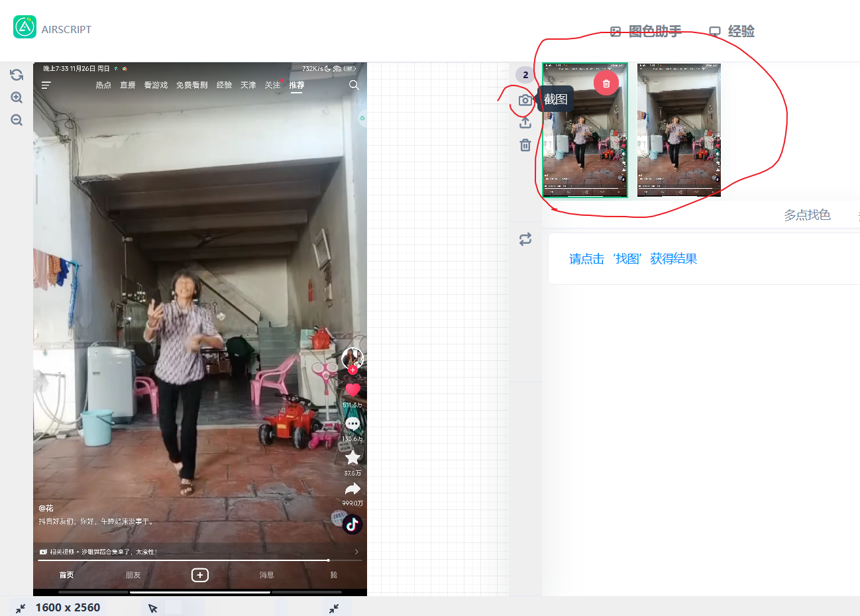This screenshot has height=616, width=860.
Task: Select the 推荐 feed tab
Action: (x=296, y=85)
